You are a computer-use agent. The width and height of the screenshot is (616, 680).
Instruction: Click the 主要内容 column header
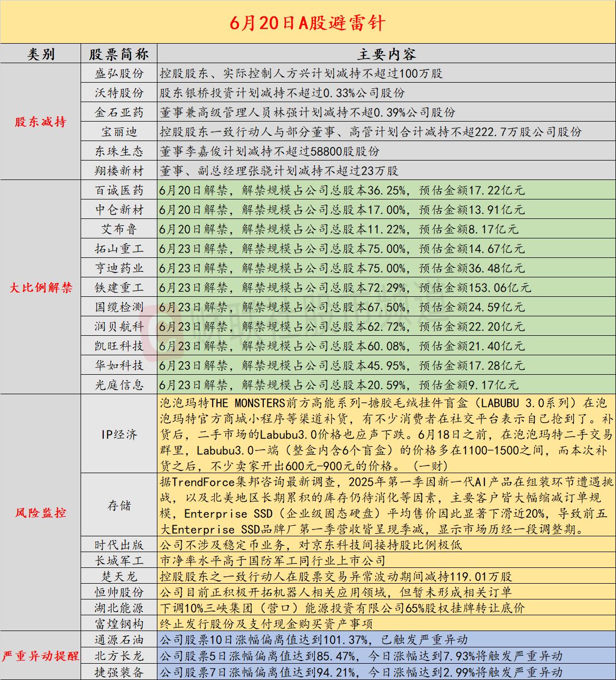(386, 54)
